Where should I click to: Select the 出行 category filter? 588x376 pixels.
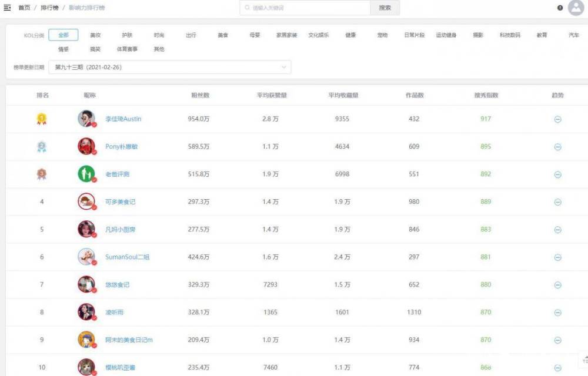pyautogui.click(x=191, y=35)
